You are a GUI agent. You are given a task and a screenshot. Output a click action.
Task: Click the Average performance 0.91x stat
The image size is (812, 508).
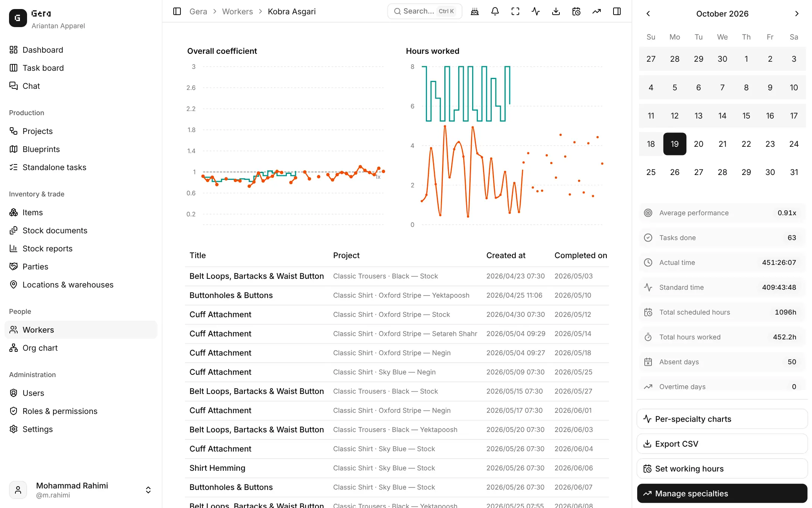722,213
